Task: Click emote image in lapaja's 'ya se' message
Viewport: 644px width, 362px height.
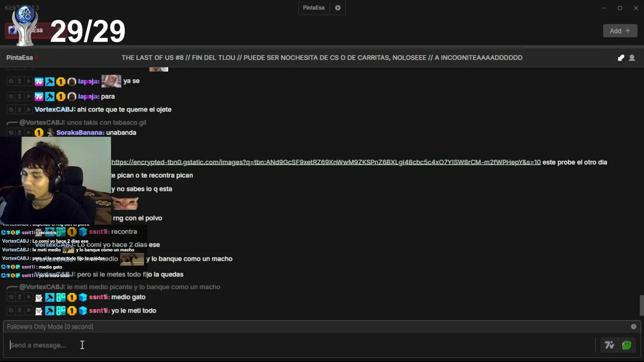Action: pyautogui.click(x=111, y=81)
